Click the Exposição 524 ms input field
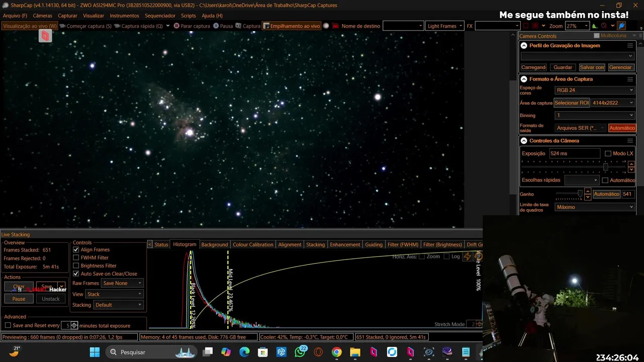This screenshot has width=644, height=362. click(x=575, y=153)
